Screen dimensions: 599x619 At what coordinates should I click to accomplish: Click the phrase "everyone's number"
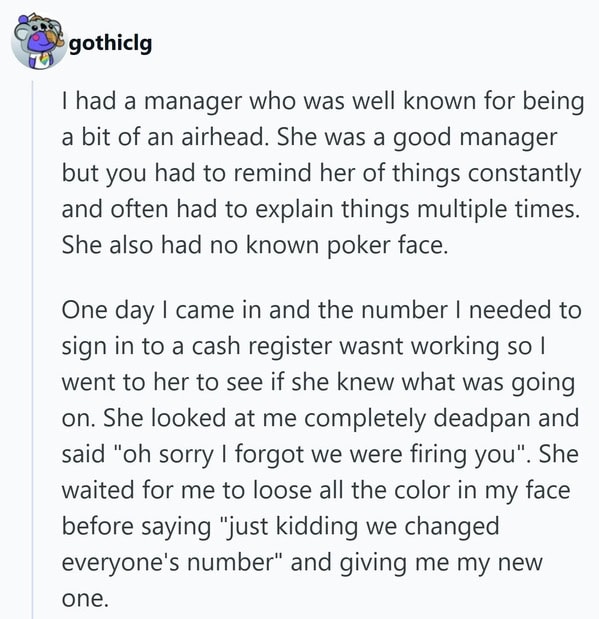tap(171, 563)
